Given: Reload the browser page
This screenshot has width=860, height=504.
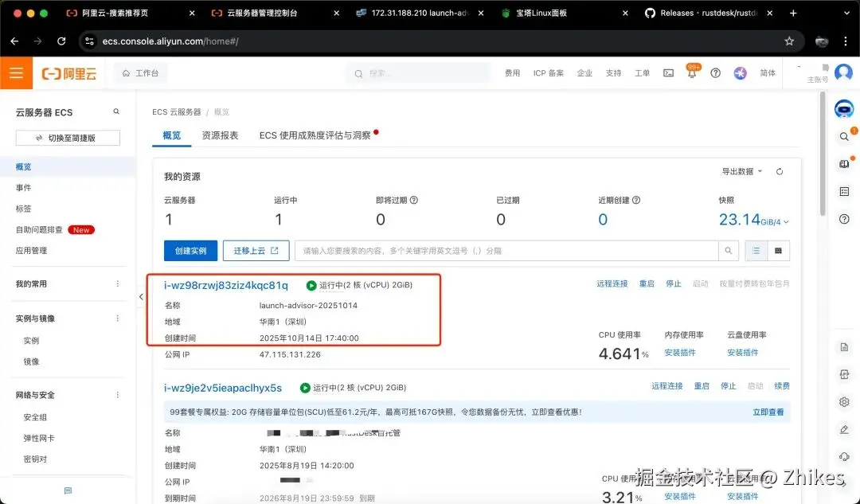Looking at the screenshot, I should (61, 41).
